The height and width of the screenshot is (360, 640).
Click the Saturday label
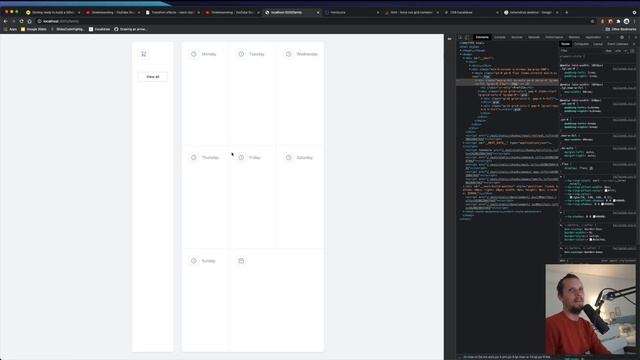coord(304,157)
